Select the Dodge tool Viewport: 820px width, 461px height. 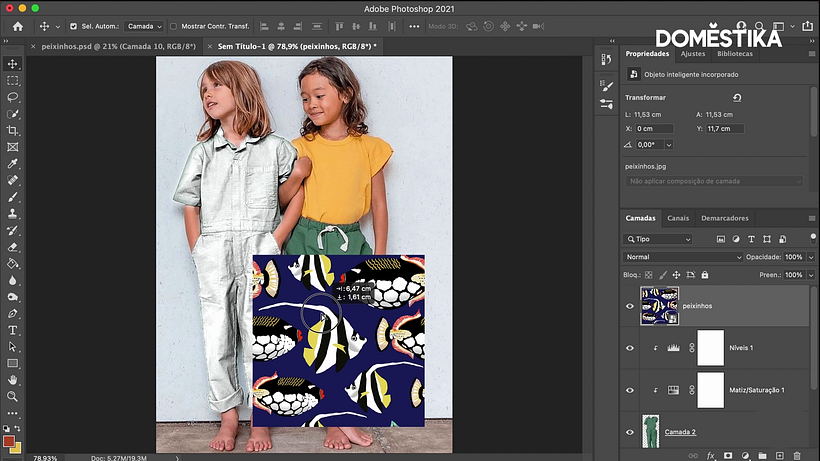coord(13,297)
